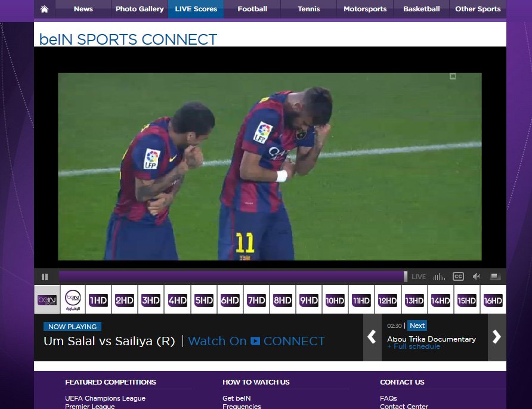This screenshot has height=409, width=532.
Task: Click the Watch On CONNECT link
Action: pos(256,341)
